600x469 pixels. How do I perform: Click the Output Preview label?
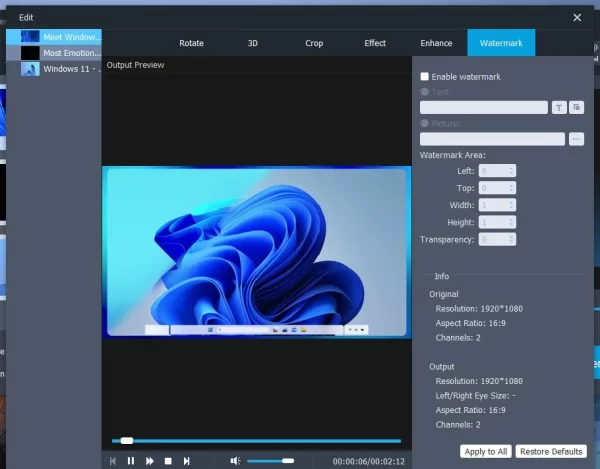tap(135, 65)
